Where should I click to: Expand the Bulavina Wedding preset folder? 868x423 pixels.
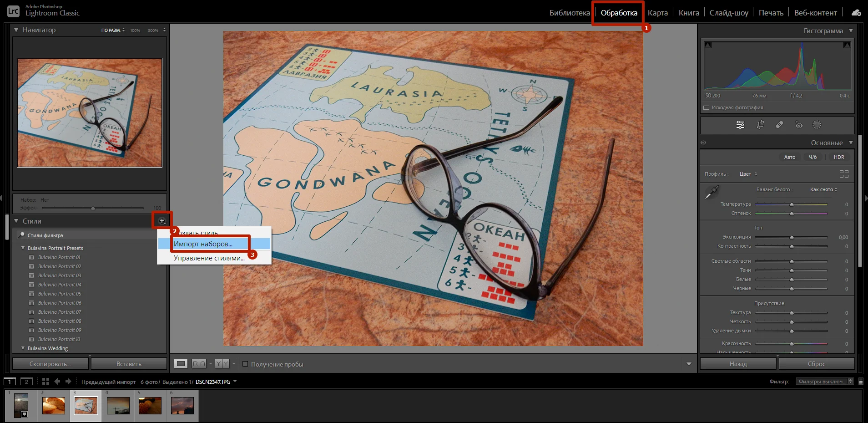point(23,348)
